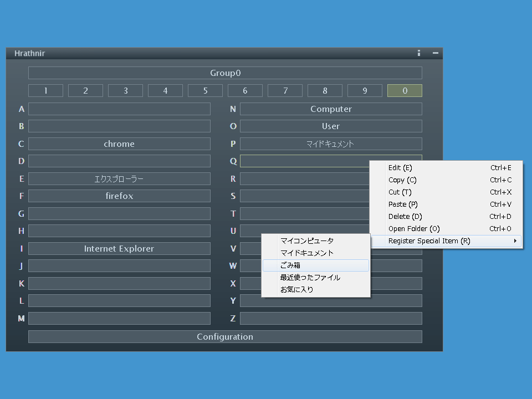Launch the chrome item in slot C
This screenshot has width=532, height=399.
(119, 144)
